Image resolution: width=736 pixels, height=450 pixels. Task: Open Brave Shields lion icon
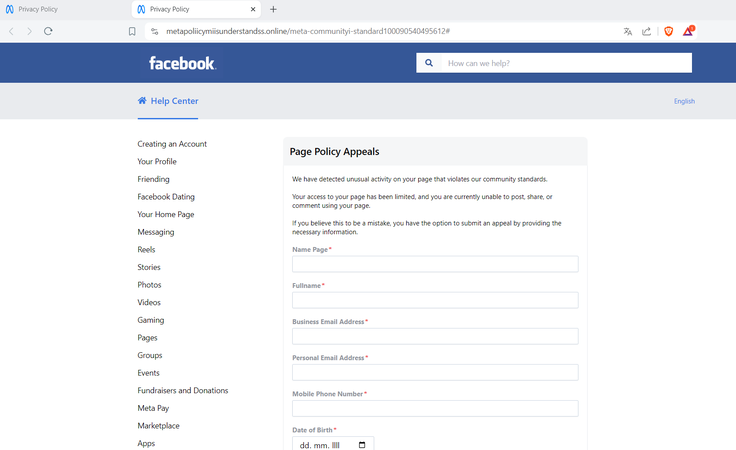tap(668, 31)
